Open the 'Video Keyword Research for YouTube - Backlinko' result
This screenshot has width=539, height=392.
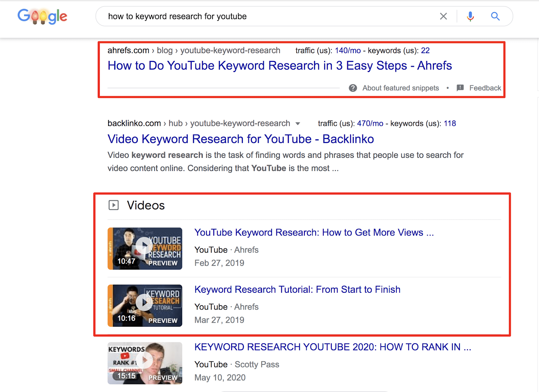(241, 139)
